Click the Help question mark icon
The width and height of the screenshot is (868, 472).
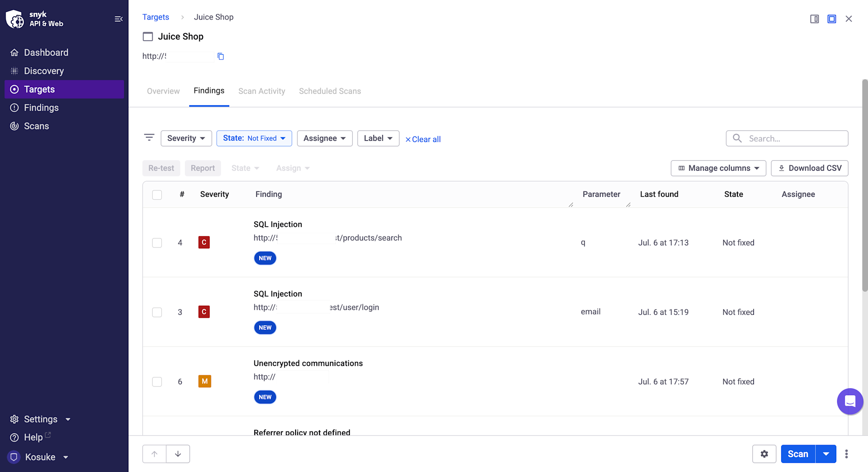14,437
